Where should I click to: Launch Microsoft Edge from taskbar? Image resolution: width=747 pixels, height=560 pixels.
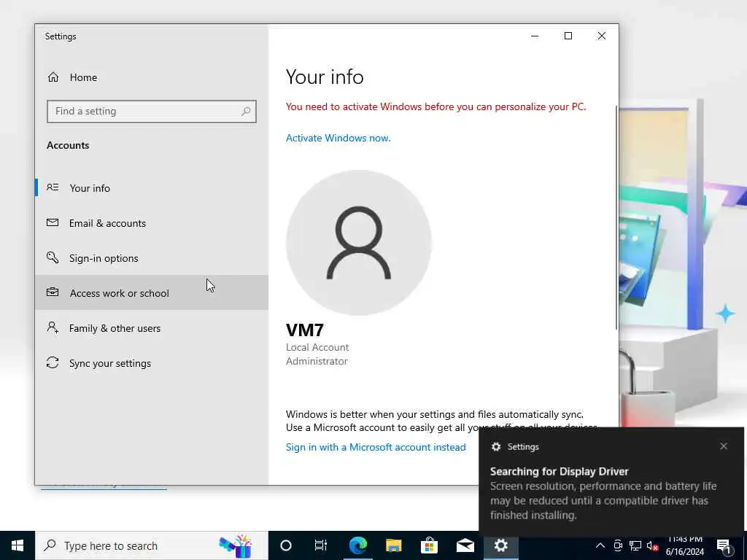[357, 545]
